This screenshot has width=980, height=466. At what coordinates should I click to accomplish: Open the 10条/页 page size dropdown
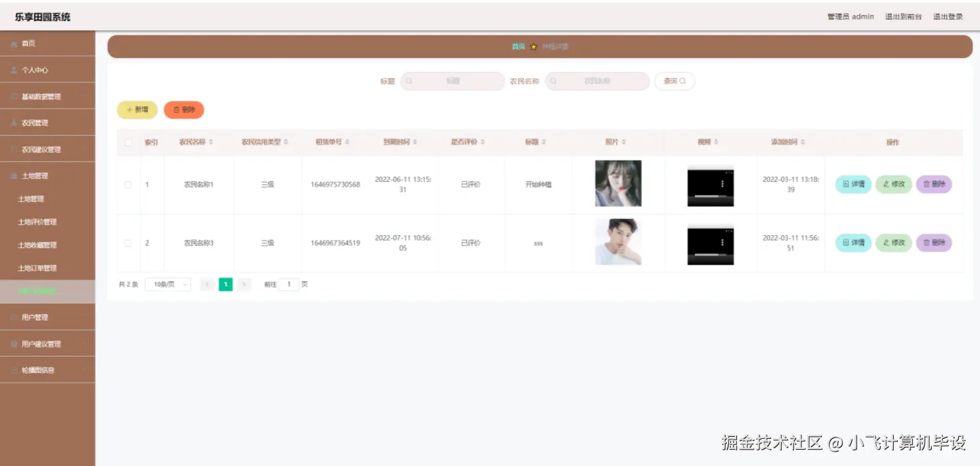[x=168, y=285]
